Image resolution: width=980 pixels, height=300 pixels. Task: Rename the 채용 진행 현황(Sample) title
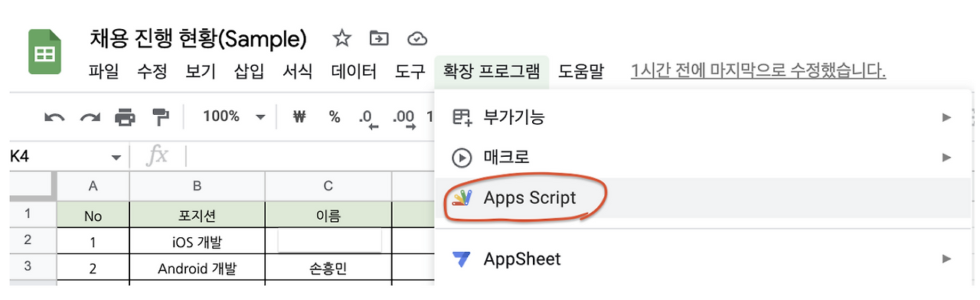tap(198, 38)
